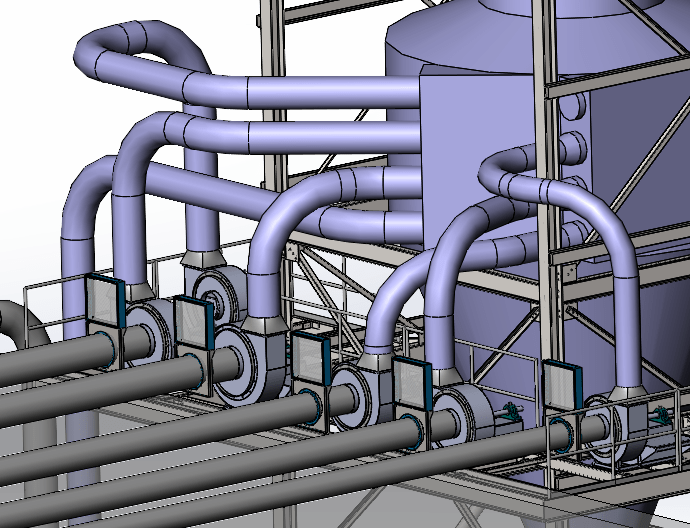This screenshot has height=528, width=690.
Task: Click the fan drive shaft at far right
Action: click(663, 416)
